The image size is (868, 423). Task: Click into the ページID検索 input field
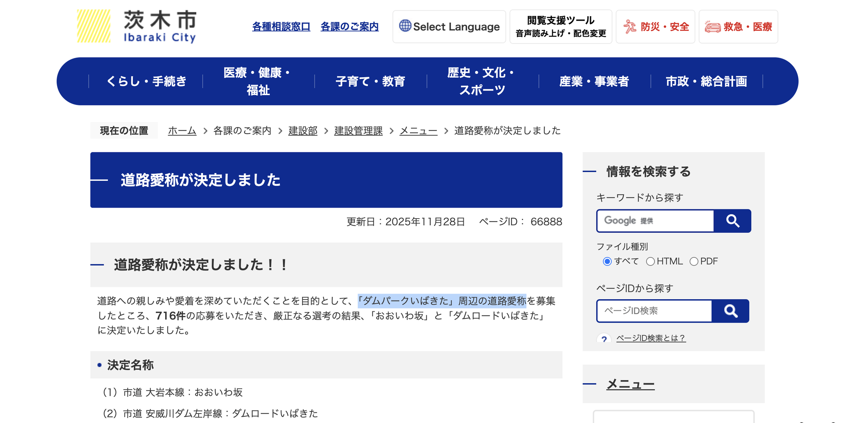coord(654,311)
